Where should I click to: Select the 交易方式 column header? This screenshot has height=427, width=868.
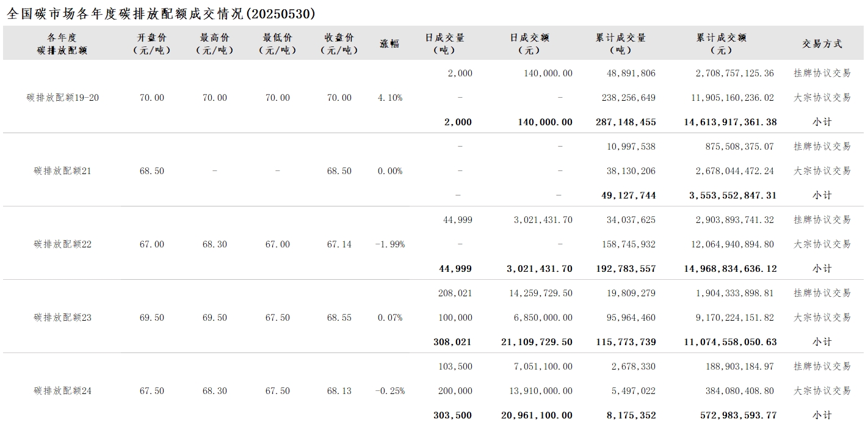tap(822, 43)
